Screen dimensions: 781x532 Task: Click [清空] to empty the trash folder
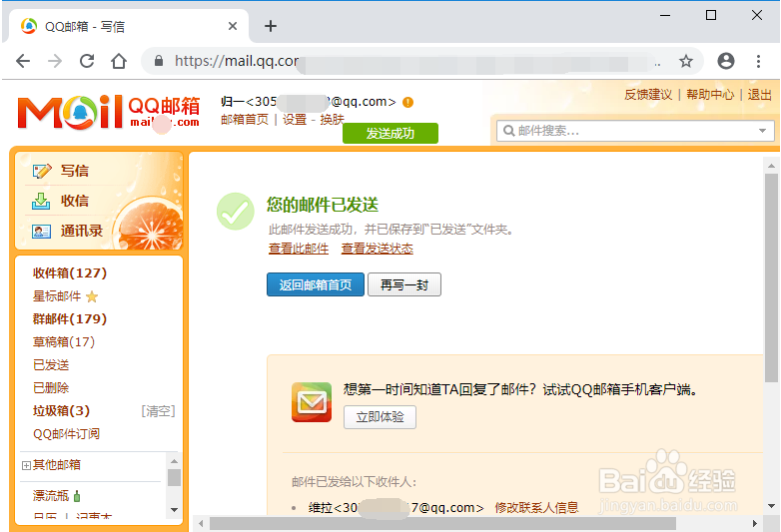pos(158,411)
